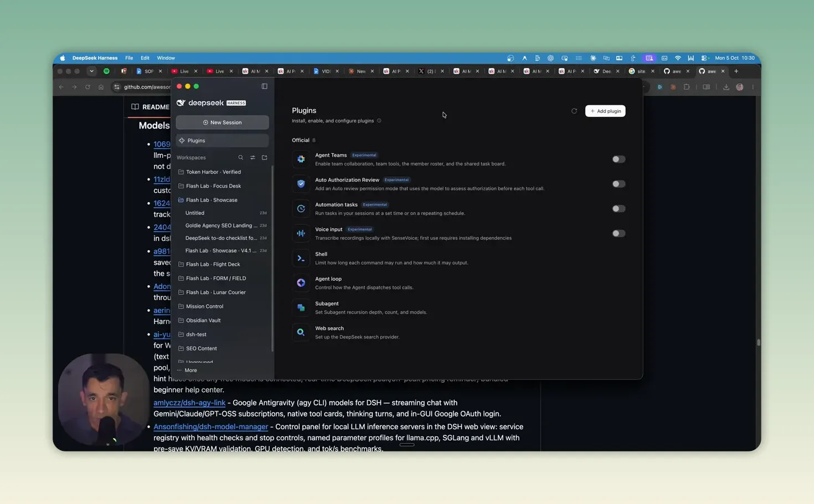Open the Edit menu
This screenshot has height=504, width=814.
[x=145, y=58]
